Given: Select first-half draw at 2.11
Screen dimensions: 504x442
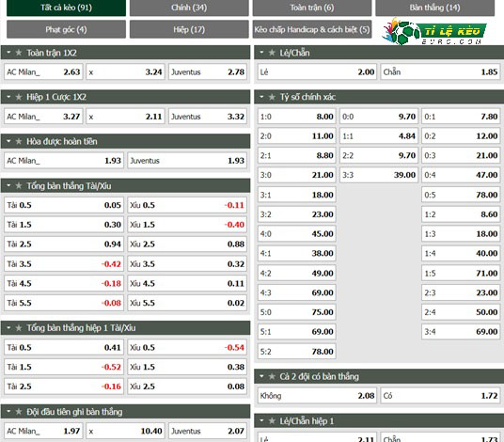Looking at the screenshot, I should point(125,117).
